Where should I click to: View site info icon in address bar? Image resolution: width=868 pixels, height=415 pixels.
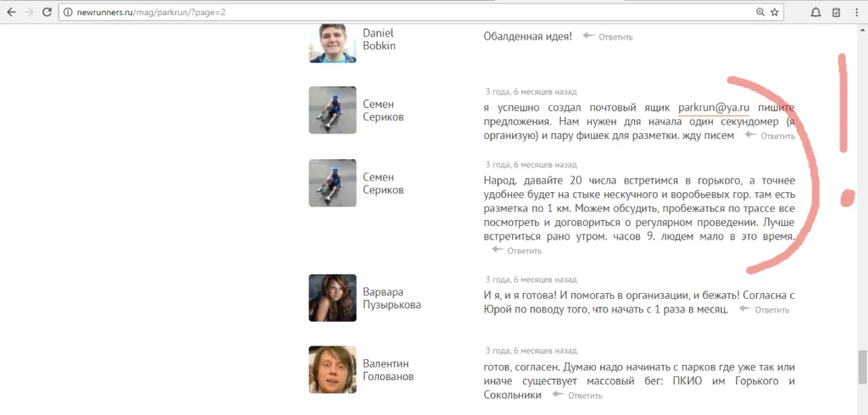[x=68, y=12]
